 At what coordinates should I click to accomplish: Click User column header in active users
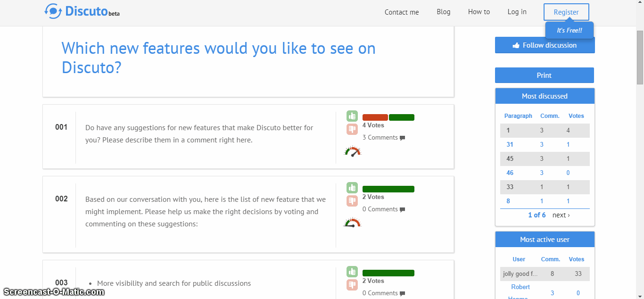pos(519,259)
